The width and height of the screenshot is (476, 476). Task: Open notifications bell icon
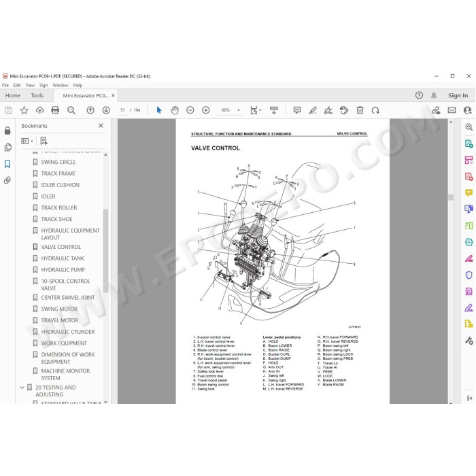pyautogui.click(x=434, y=95)
